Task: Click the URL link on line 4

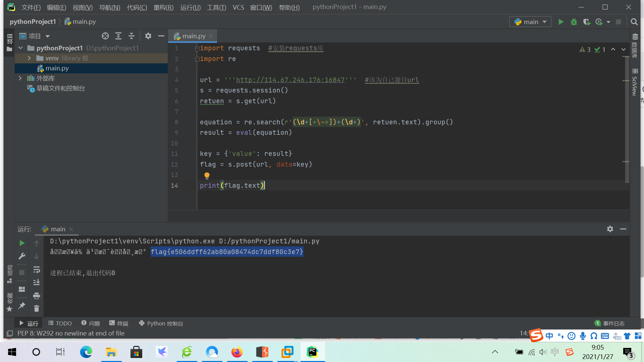Action: point(290,80)
